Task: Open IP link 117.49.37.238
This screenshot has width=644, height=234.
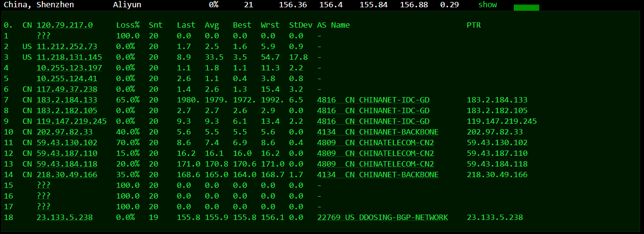Action: tap(67, 89)
